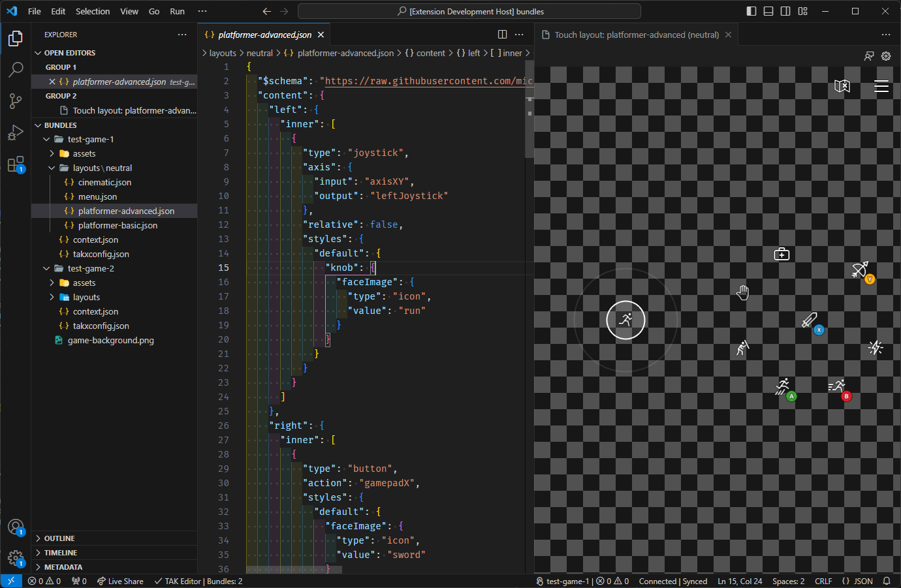Viewport: 901px width, 588px height.
Task: Click the crouching figure button in preview
Action: [x=742, y=348]
